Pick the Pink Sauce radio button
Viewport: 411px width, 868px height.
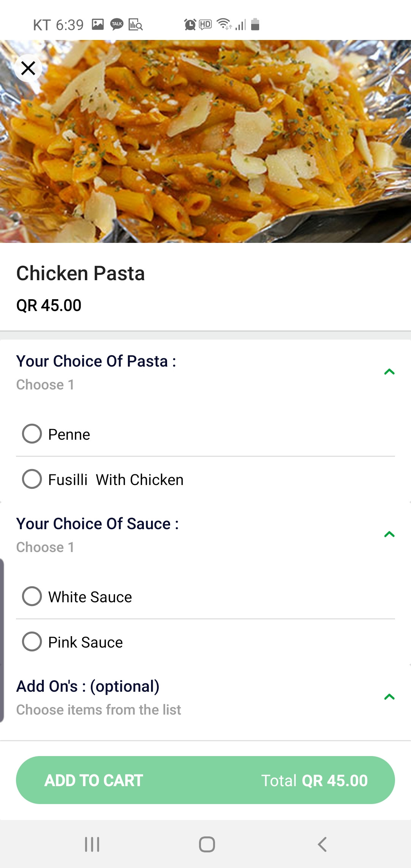click(32, 641)
